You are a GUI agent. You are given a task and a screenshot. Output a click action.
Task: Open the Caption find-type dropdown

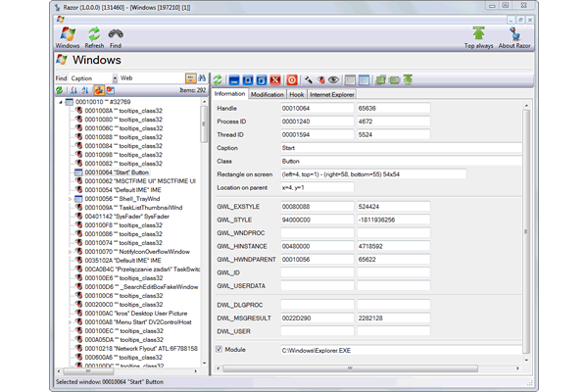pyautogui.click(x=115, y=78)
